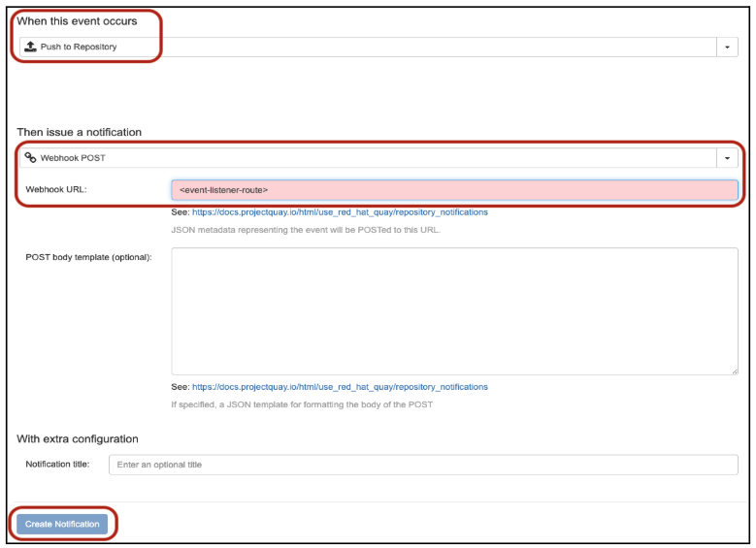This screenshot has height=548, width=756.
Task: Expand the notification method dropdown arrow
Action: [727, 157]
